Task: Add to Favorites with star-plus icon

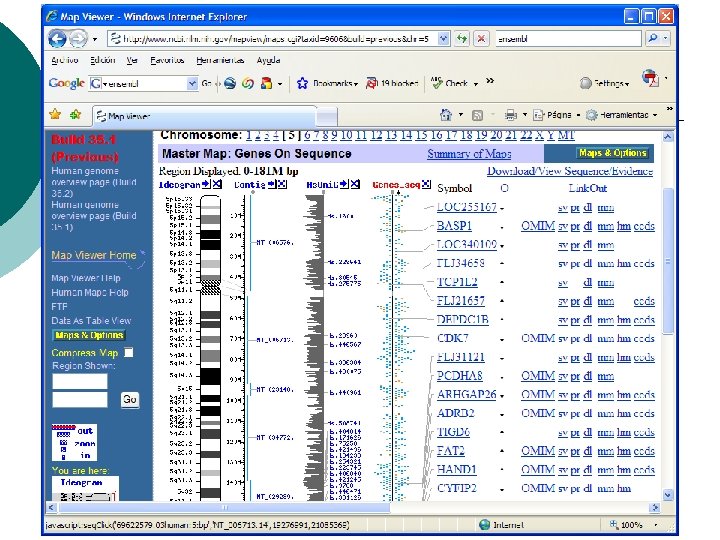Action: coord(75,114)
